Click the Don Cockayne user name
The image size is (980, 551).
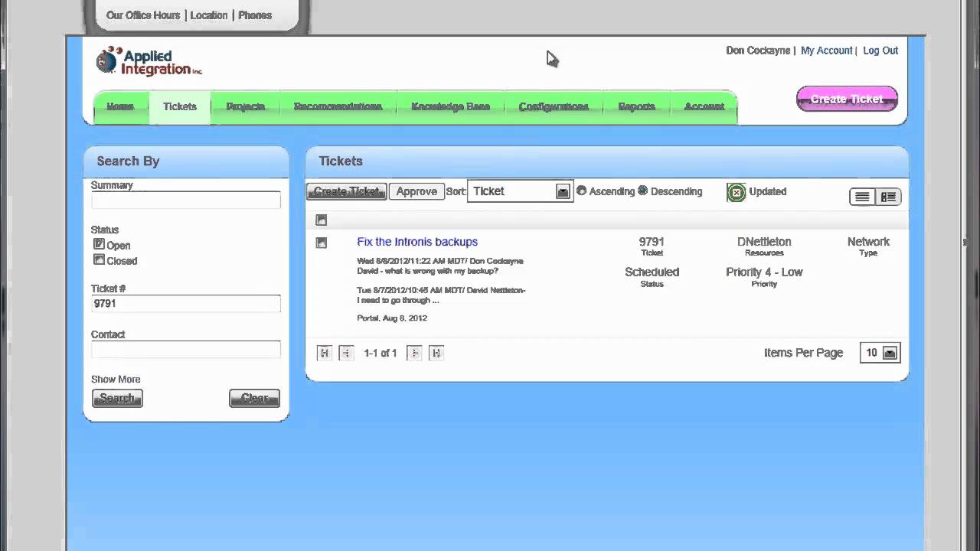pos(758,51)
